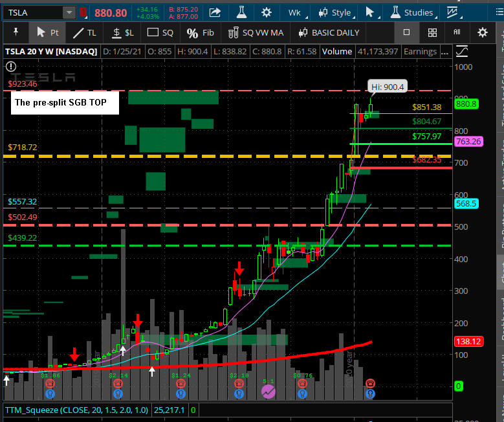The height and width of the screenshot is (422, 504).
Task: Click the purple 5:1 split icon
Action: 268,392
